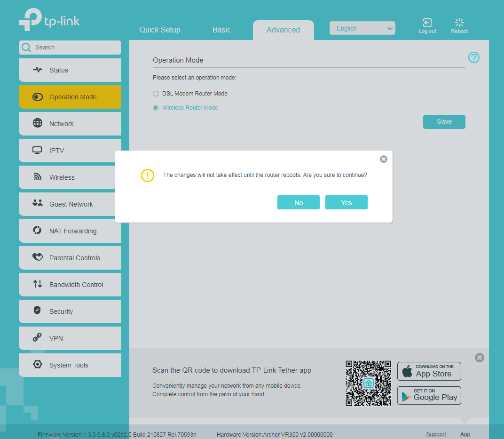
Task: Open the Guest Network menu item
Action: coord(70,204)
